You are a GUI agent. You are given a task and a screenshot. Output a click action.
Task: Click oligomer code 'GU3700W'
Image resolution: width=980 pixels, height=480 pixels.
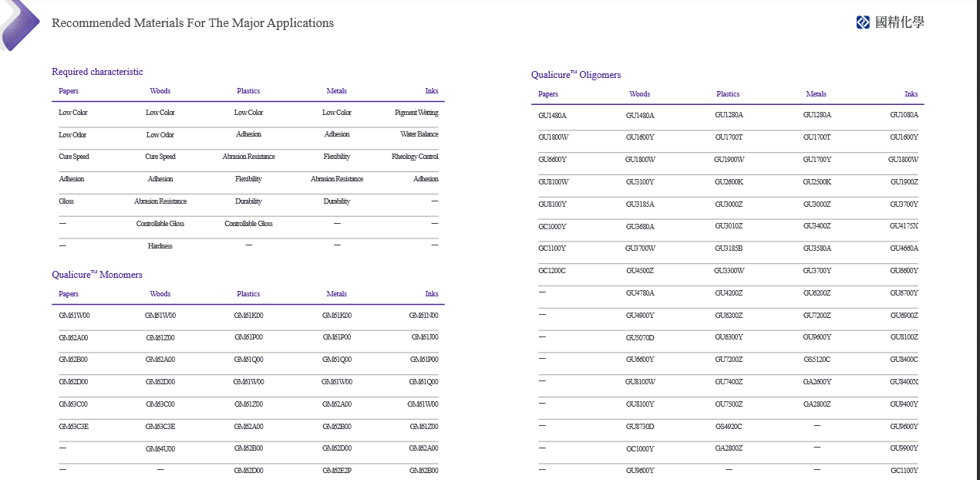coord(640,249)
